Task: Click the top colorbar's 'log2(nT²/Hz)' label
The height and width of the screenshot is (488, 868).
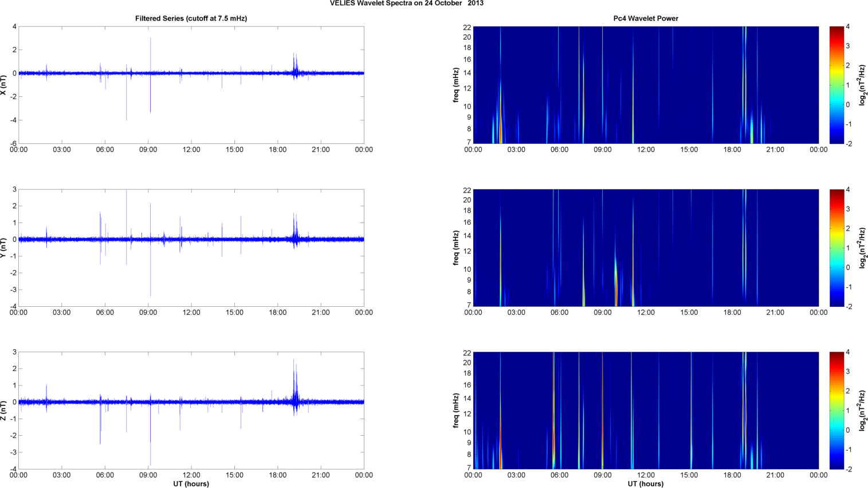Action: tap(862, 85)
